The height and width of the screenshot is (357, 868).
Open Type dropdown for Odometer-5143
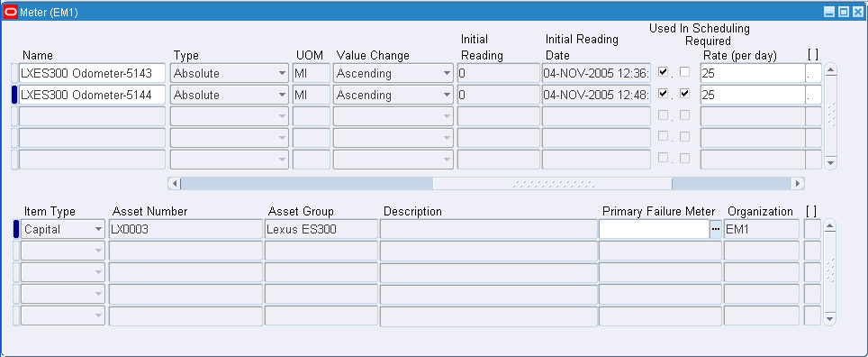[x=283, y=73]
